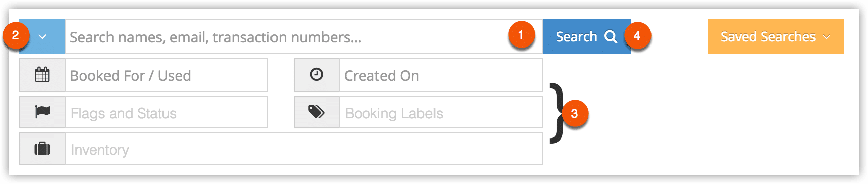Click the calendar icon beside Booked For
Screen dimensions: 868x184
click(42, 75)
